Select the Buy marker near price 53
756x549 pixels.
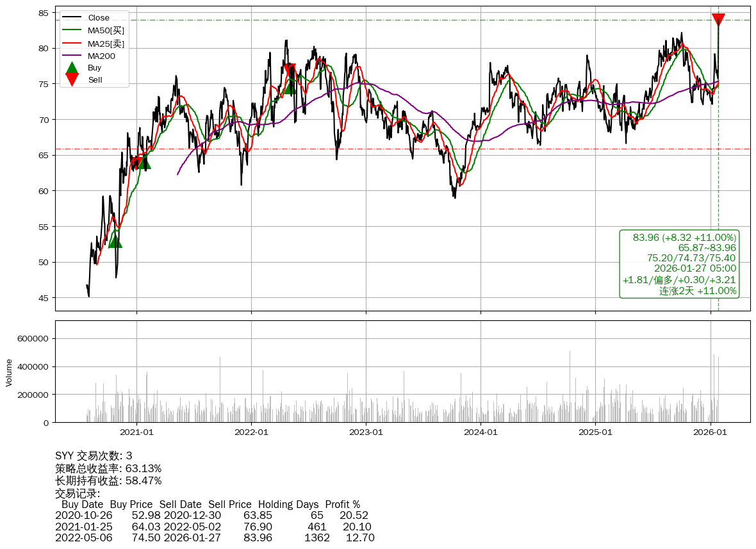pos(115,241)
